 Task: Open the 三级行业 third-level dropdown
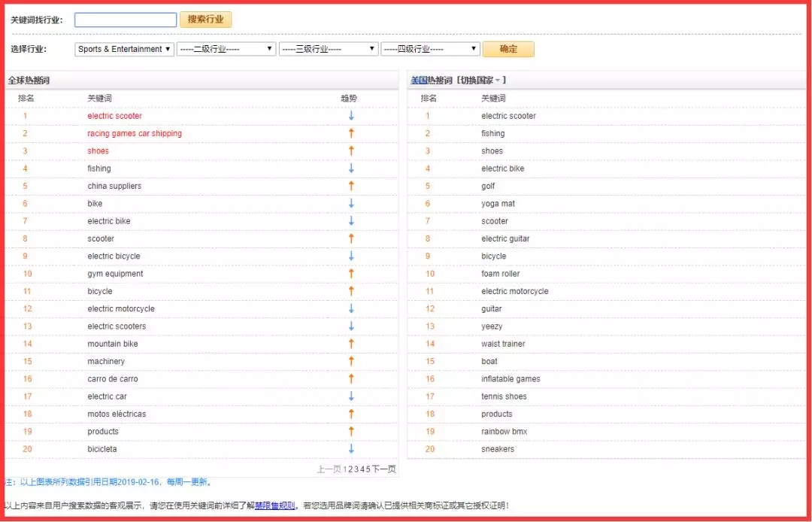click(329, 49)
